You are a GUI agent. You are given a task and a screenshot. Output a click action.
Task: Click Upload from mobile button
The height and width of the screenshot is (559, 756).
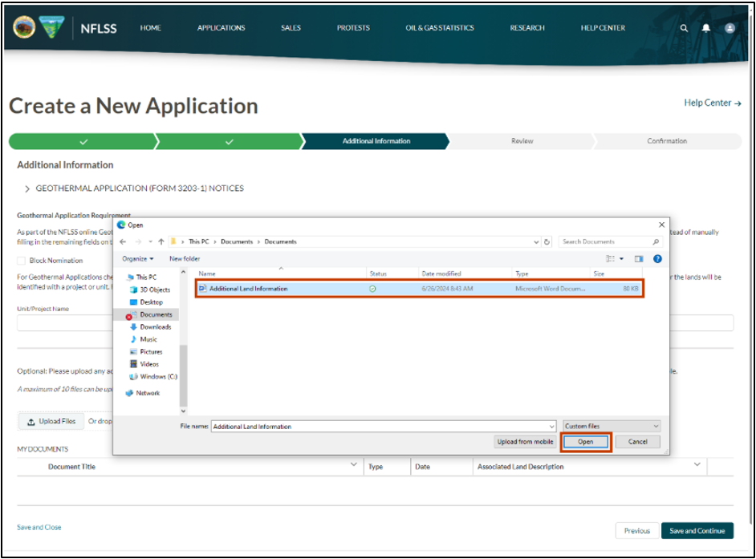point(525,442)
